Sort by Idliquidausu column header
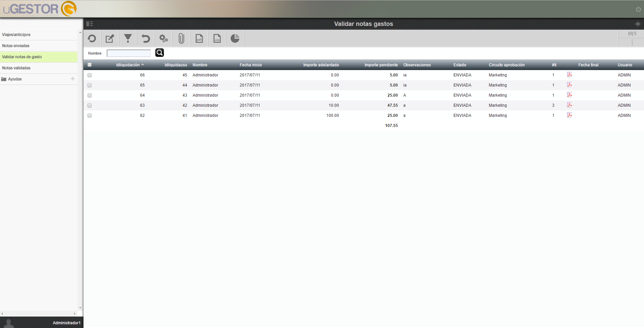 tap(176, 65)
